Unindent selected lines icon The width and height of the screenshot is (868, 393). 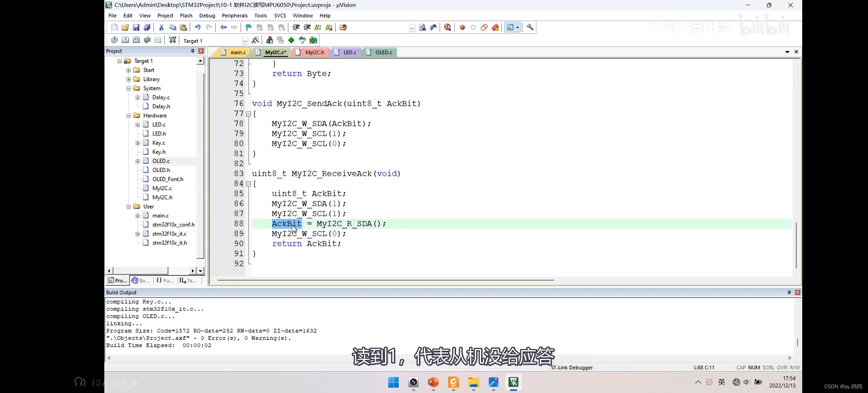tap(307, 27)
